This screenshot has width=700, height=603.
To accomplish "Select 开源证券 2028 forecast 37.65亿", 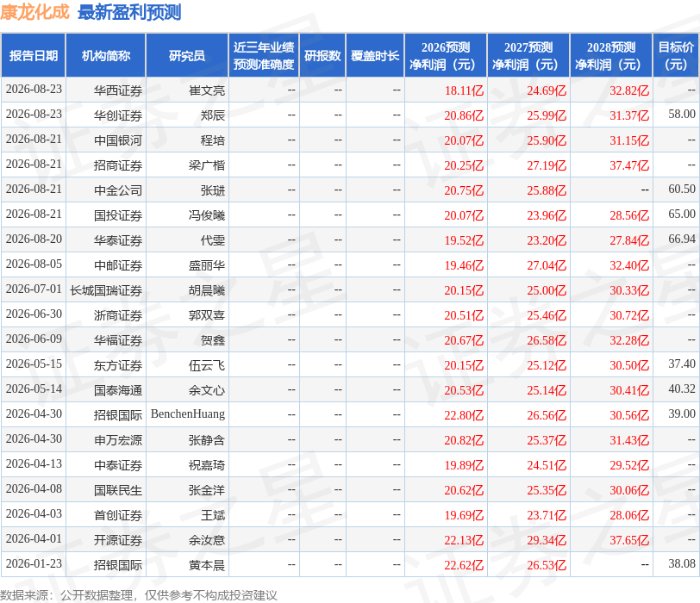I will [629, 540].
